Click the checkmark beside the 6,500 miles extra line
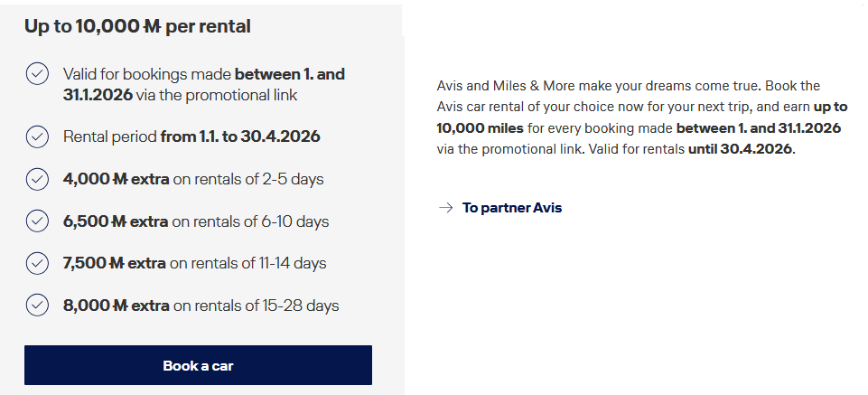This screenshot has height=395, width=868. [x=37, y=221]
